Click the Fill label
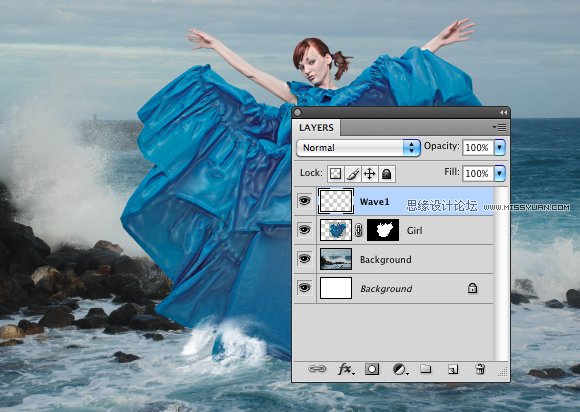Image resolution: width=580 pixels, height=412 pixels. click(x=452, y=172)
